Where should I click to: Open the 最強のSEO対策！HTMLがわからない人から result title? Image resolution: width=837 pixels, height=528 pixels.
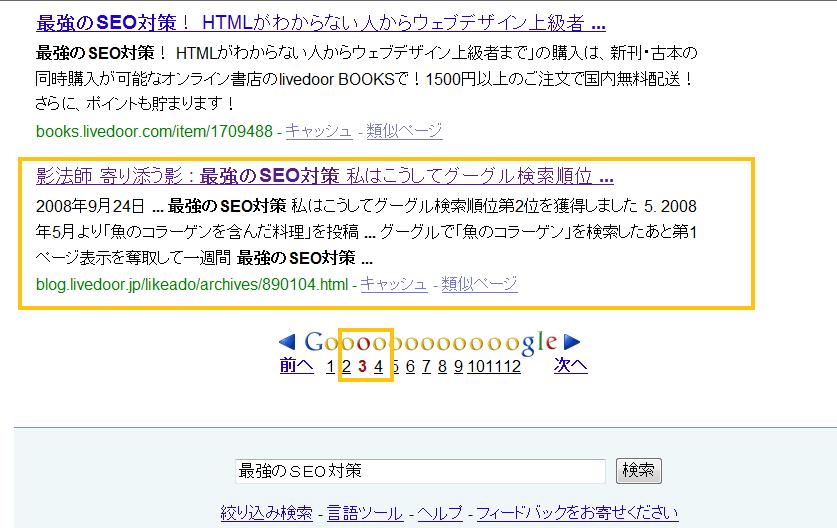[321, 23]
